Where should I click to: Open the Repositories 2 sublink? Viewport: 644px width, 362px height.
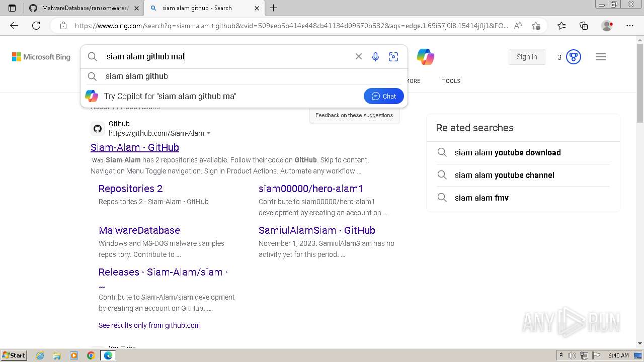pos(131,189)
